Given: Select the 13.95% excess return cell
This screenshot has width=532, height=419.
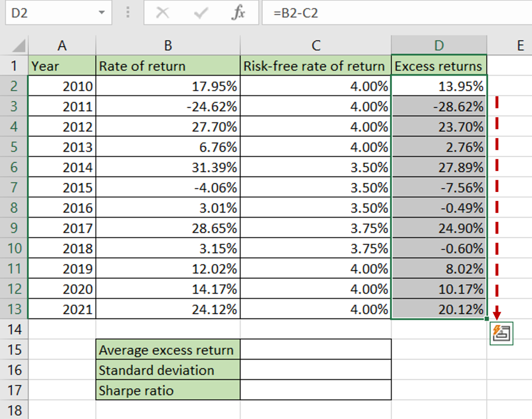Looking at the screenshot, I should tap(439, 86).
